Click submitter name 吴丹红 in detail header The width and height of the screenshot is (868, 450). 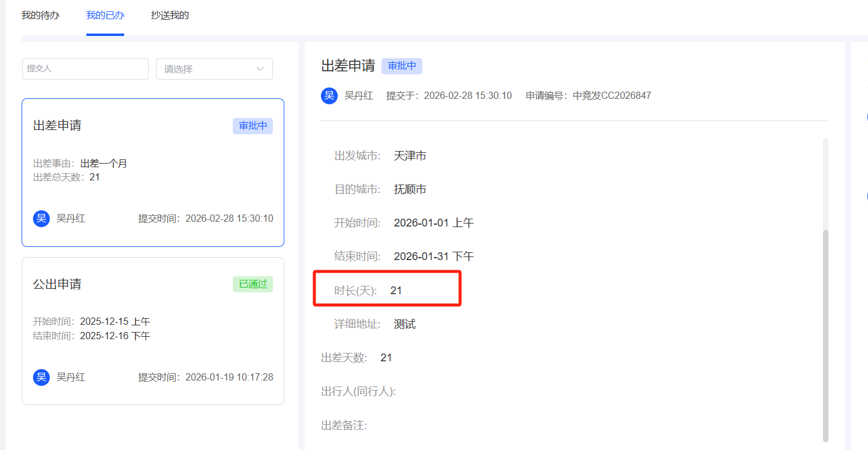359,95
